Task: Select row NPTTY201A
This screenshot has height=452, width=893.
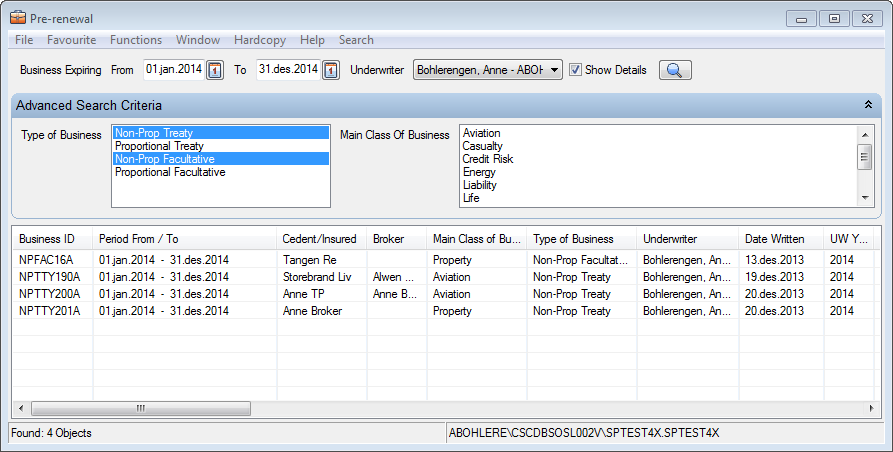Action: 444,311
